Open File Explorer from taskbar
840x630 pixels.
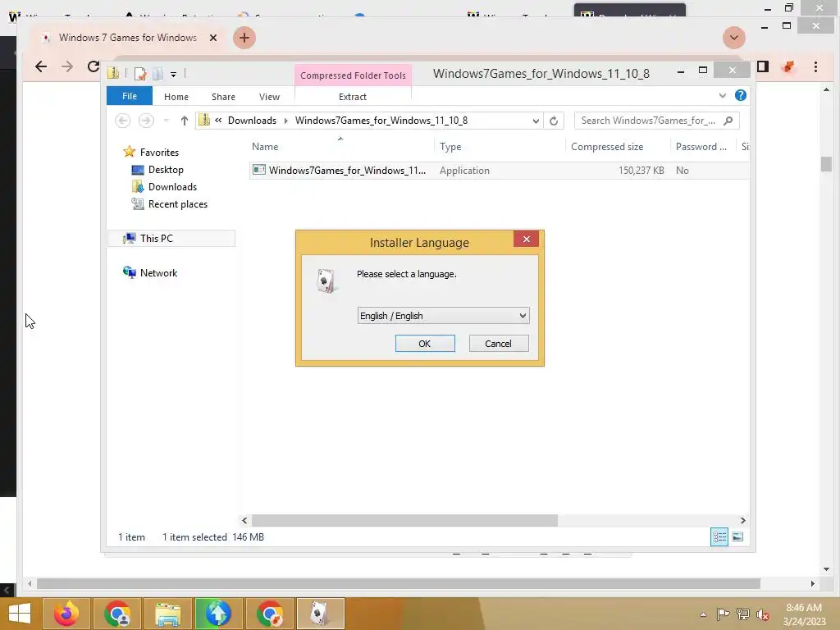point(167,614)
